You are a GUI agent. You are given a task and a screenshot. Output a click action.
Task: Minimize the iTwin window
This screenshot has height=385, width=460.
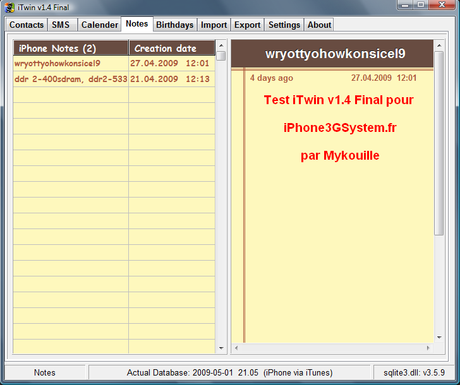(x=405, y=5)
